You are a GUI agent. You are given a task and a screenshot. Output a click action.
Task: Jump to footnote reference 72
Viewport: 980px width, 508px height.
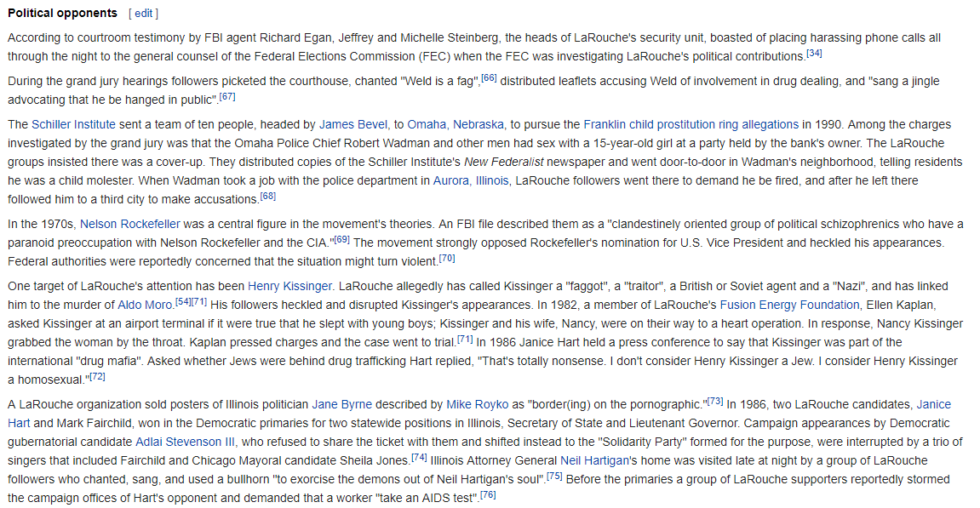[x=97, y=377]
